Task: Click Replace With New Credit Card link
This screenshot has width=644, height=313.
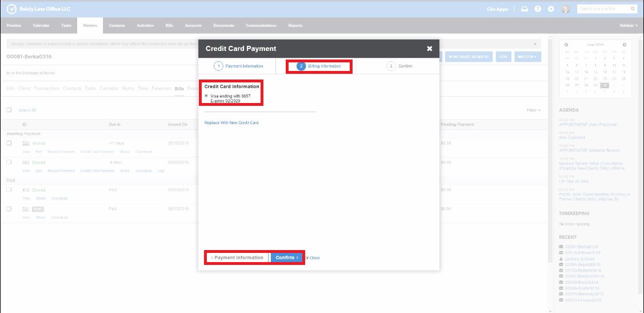Action: pos(231,122)
